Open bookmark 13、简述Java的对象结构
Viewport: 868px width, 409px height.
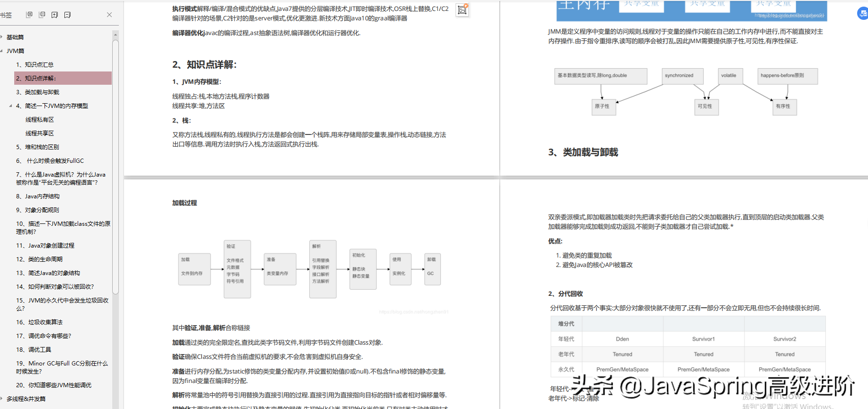[x=48, y=273]
